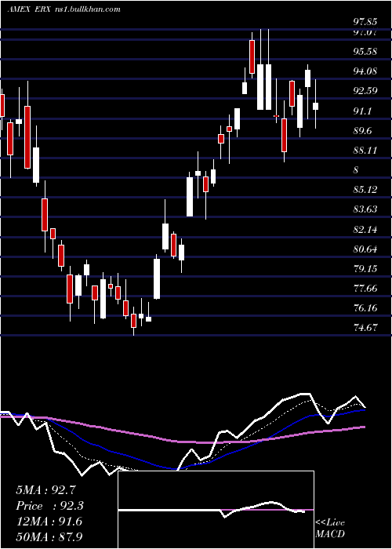Image resolution: width=392 pixels, height=549 pixels.
Task: Click the AMEX ERX chart title text
Action: 64,9
